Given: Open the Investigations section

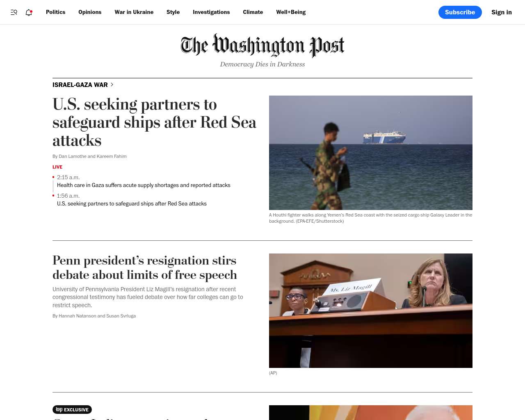Looking at the screenshot, I should pyautogui.click(x=211, y=12).
